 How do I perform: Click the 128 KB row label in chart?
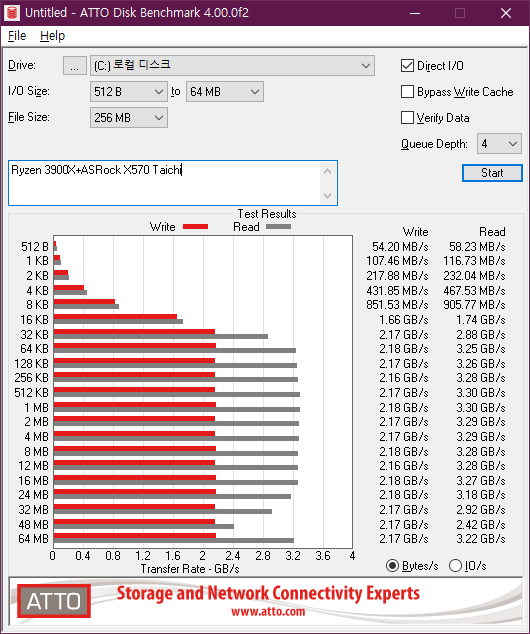[x=31, y=363]
